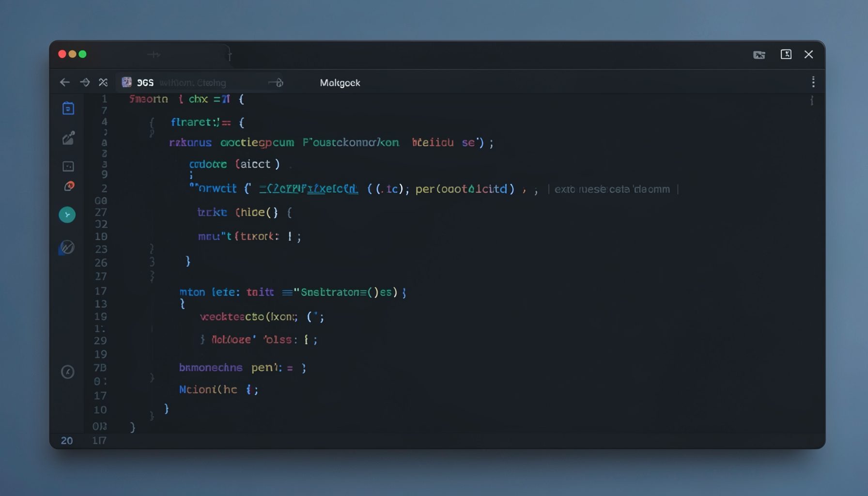Viewport: 868px width, 496px height.
Task: Click the forward arrow next to back
Action: point(85,82)
